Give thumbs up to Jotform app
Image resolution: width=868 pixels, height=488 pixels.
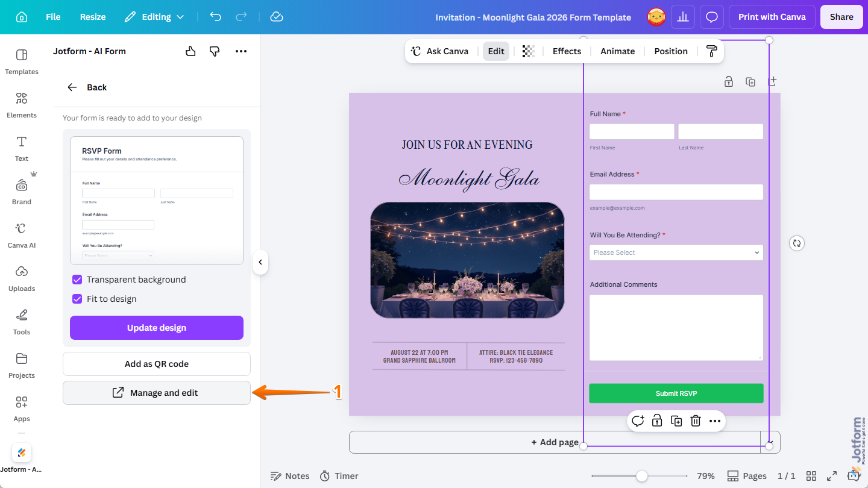click(x=190, y=51)
